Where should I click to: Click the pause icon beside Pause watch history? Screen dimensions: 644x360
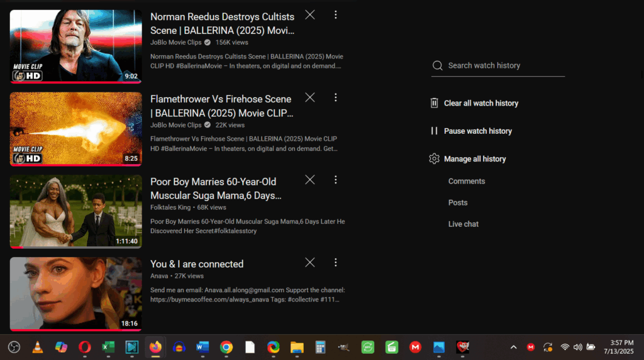coord(434,131)
